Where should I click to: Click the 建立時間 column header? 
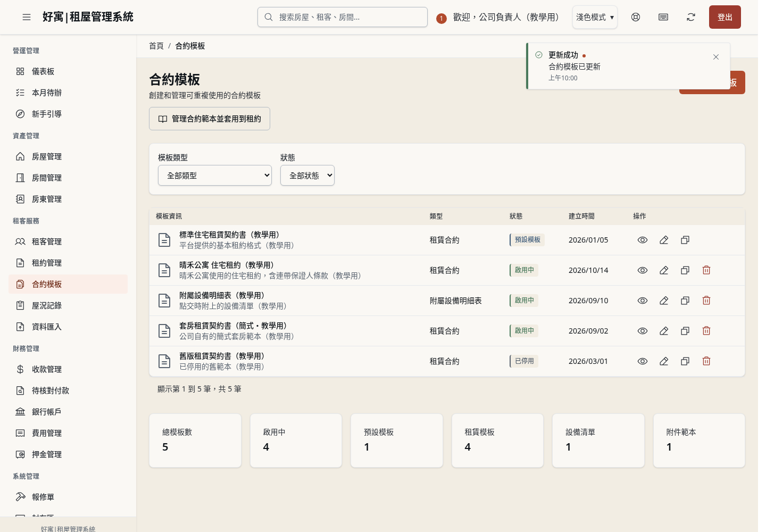581,216
